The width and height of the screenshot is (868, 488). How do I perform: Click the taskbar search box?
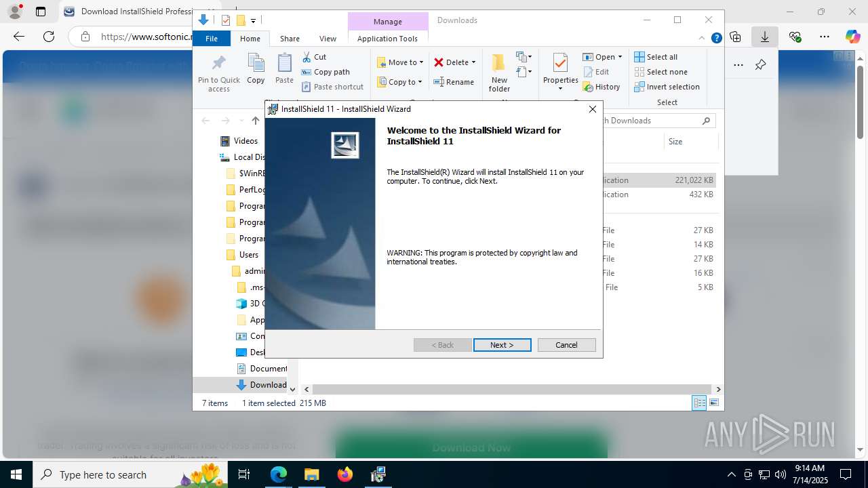(130, 474)
